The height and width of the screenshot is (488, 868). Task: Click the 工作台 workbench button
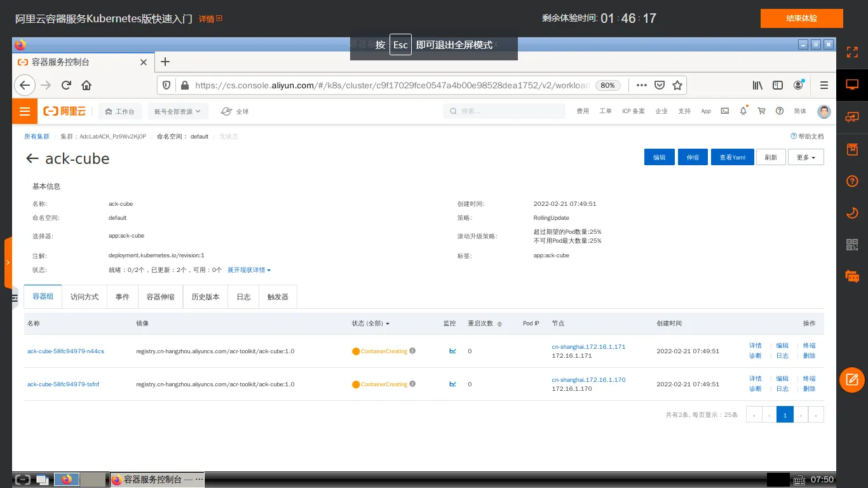[x=119, y=111]
